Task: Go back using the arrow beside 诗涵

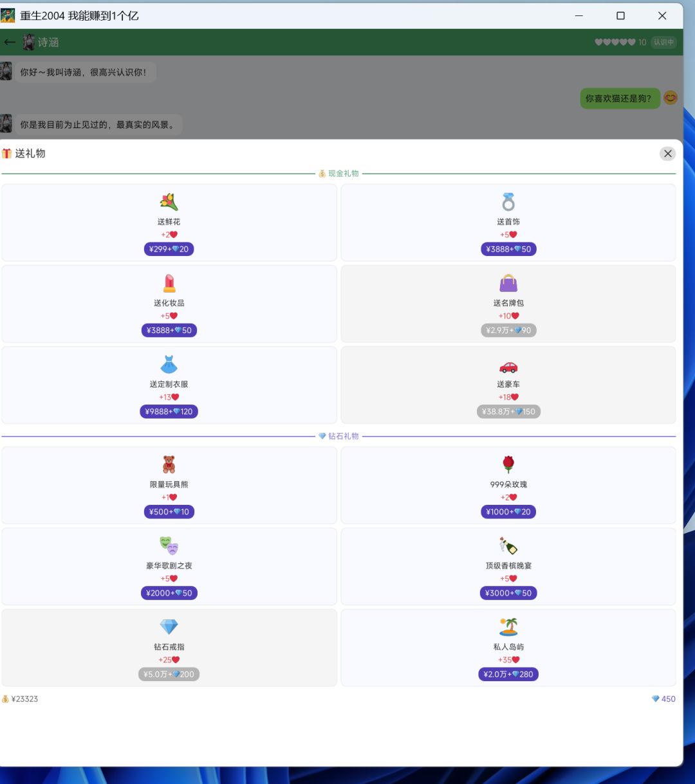Action: 10,42
